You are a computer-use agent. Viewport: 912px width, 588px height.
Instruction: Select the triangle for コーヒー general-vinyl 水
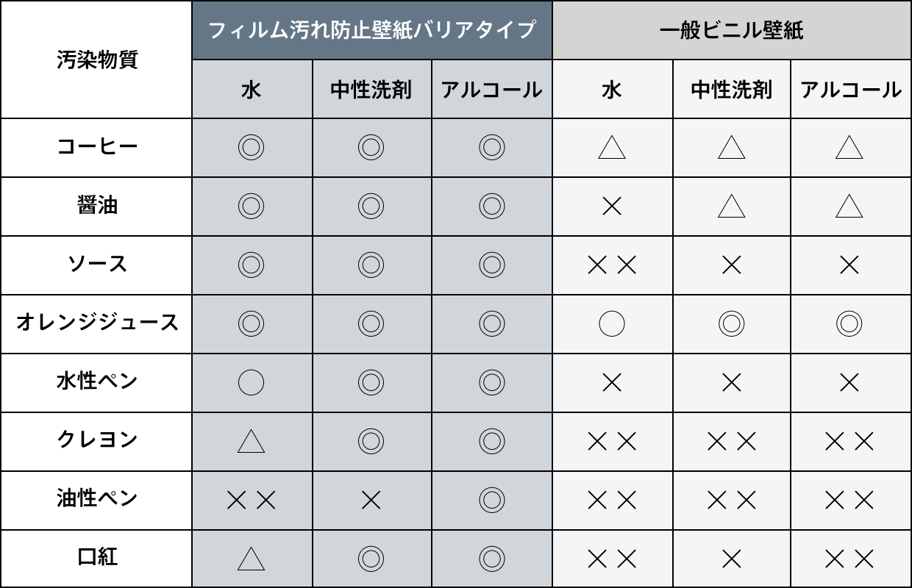pyautogui.click(x=612, y=147)
